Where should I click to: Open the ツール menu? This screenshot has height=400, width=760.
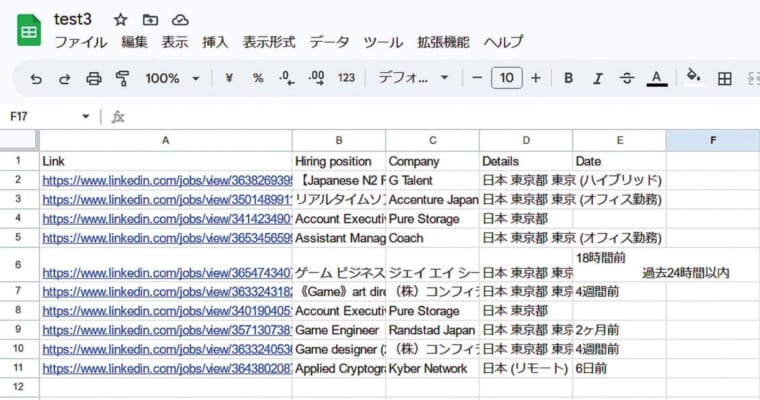tap(383, 42)
